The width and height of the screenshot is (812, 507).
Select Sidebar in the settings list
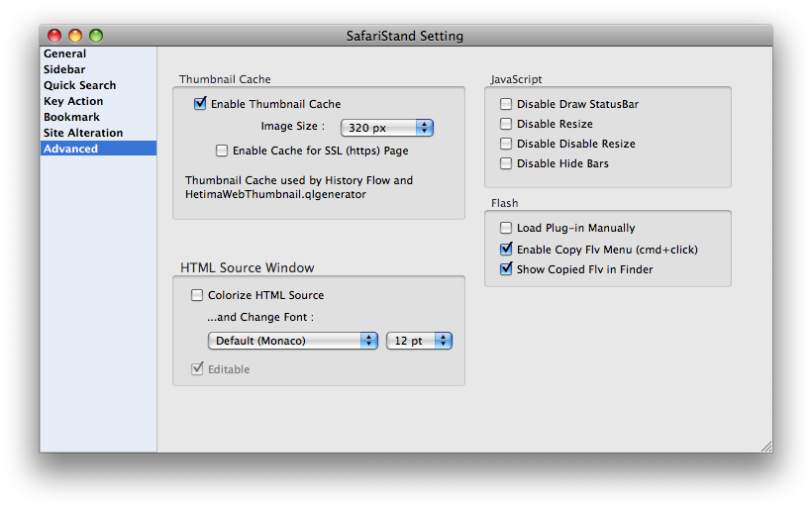pos(98,69)
